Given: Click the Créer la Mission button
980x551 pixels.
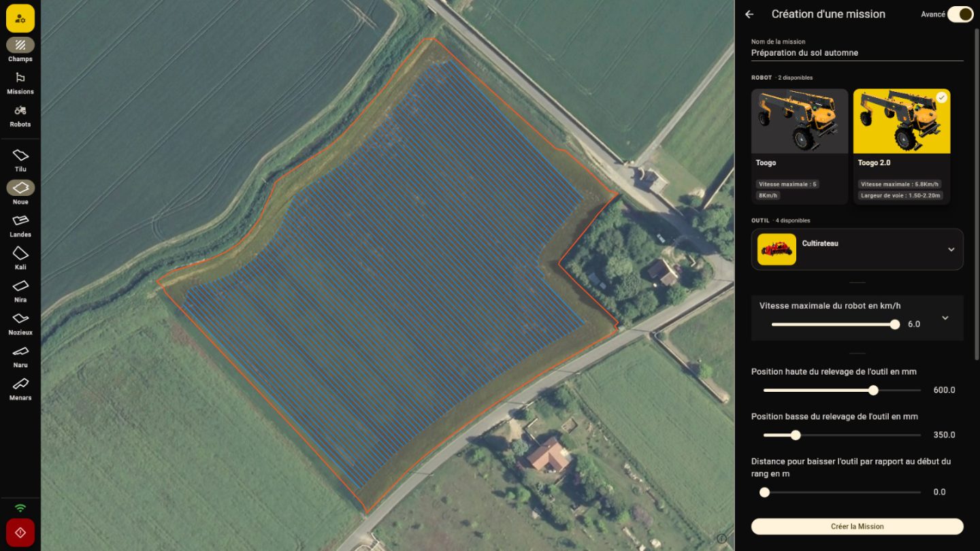Looking at the screenshot, I should click(x=857, y=527).
